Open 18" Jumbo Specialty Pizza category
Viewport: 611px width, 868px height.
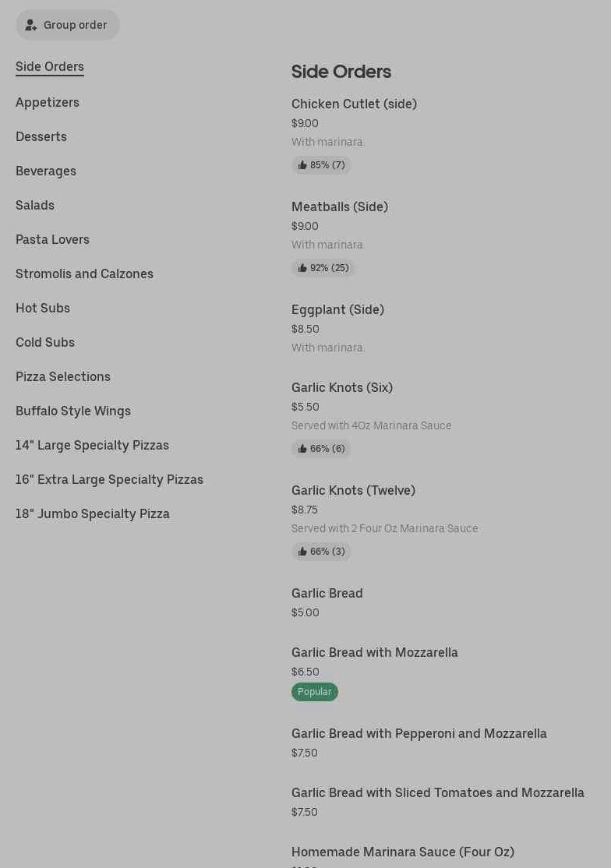(93, 514)
